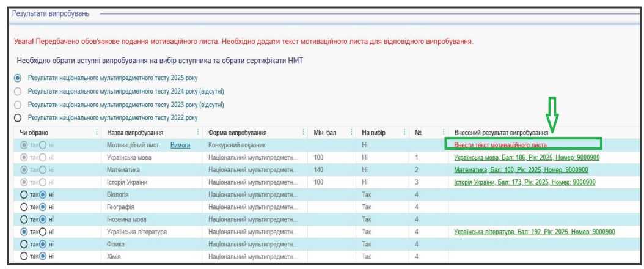Screen dimensions: 644x269
Task: Open Математика result with score 100
Action: 521,169
